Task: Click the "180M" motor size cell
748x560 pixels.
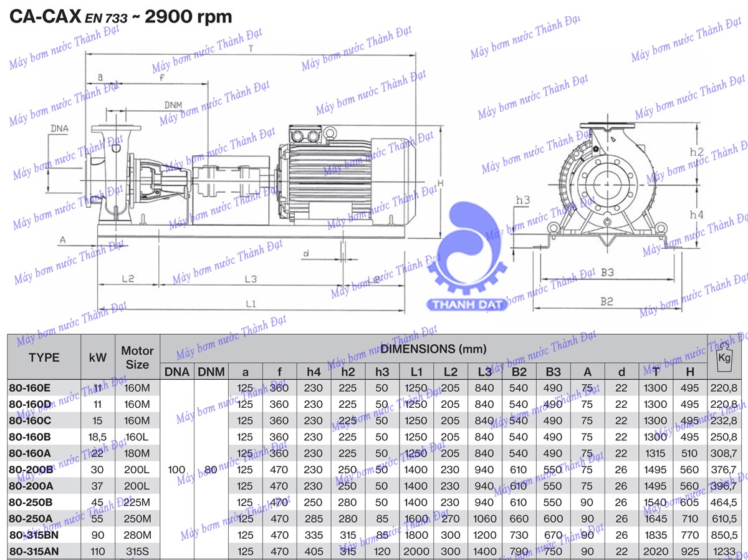Action: (137, 453)
